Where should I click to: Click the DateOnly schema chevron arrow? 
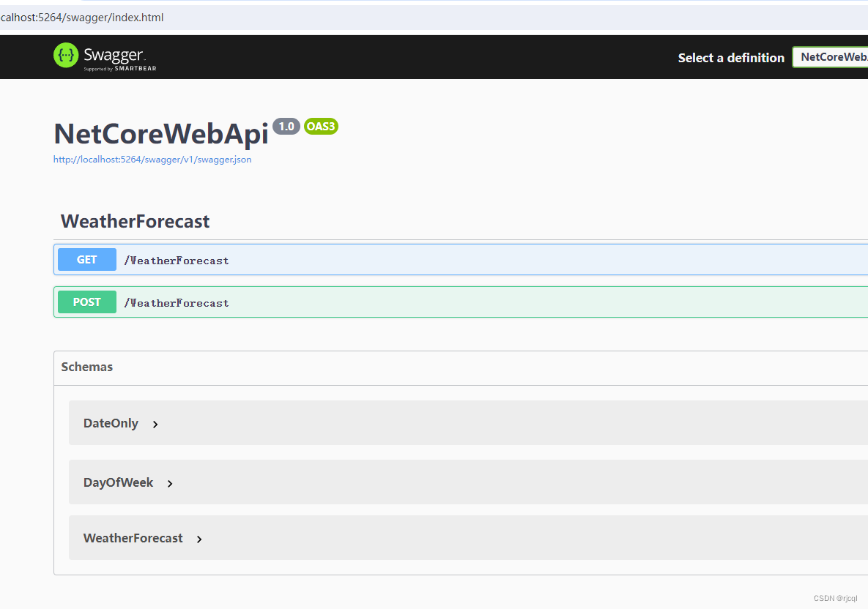(x=155, y=424)
